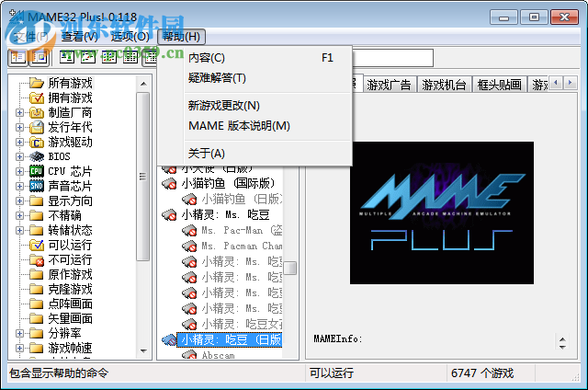This screenshot has width=588, height=390.
Task: Click tree panel scroll-up arrow
Action: pyautogui.click(x=143, y=84)
